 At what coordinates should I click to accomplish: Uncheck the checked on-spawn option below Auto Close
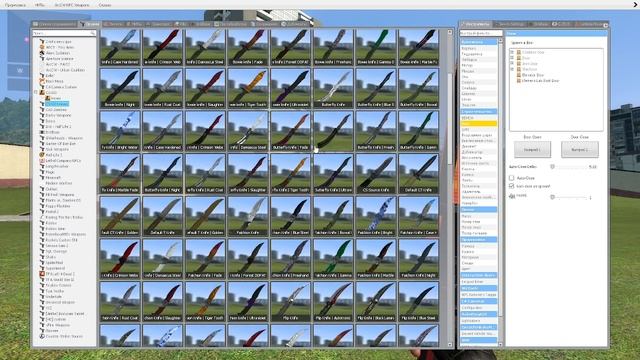pyautogui.click(x=511, y=186)
